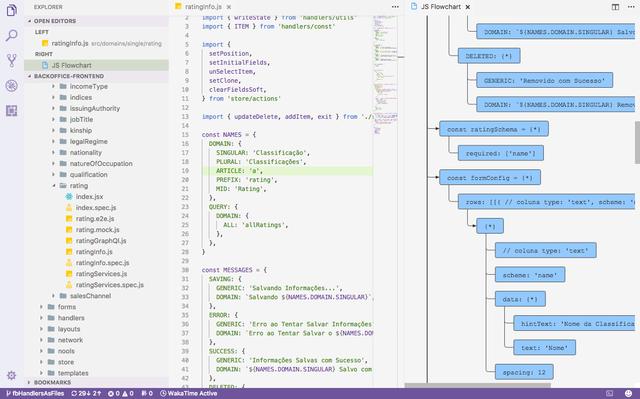The image size is (640, 399).
Task: Click the flowchart vertical scrollbar thumb
Action: (x=637, y=142)
